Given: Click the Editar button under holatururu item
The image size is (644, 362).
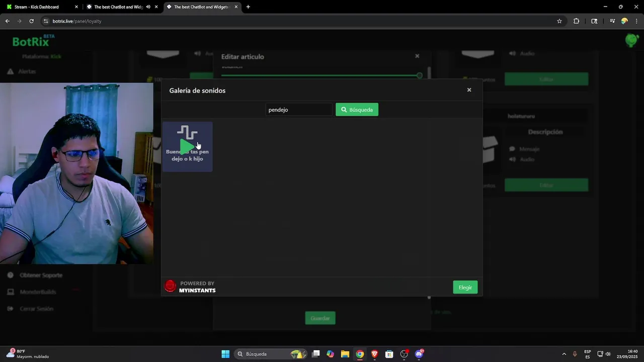Looking at the screenshot, I should point(546,185).
